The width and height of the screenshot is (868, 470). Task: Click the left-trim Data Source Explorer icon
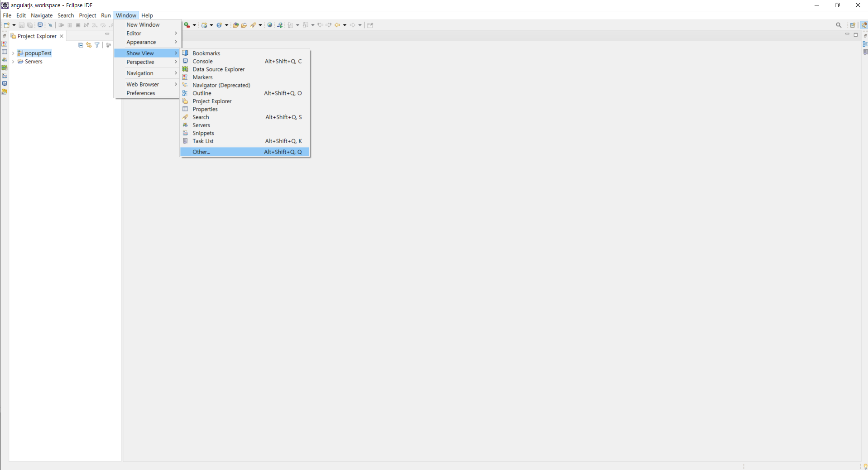point(5,68)
